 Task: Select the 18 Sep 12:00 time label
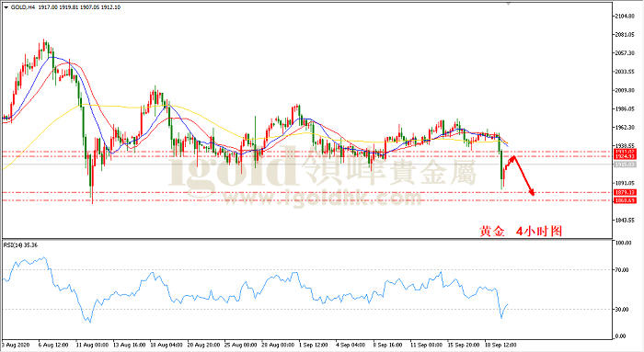[500, 345]
